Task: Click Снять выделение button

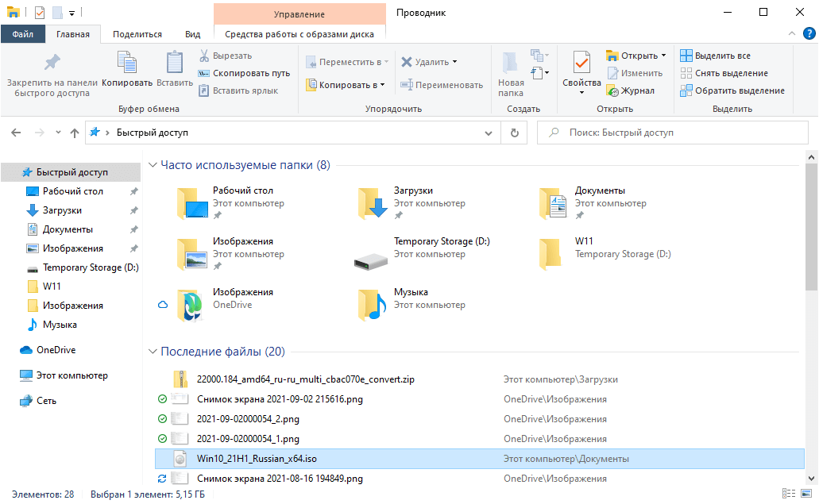Action: click(x=724, y=73)
